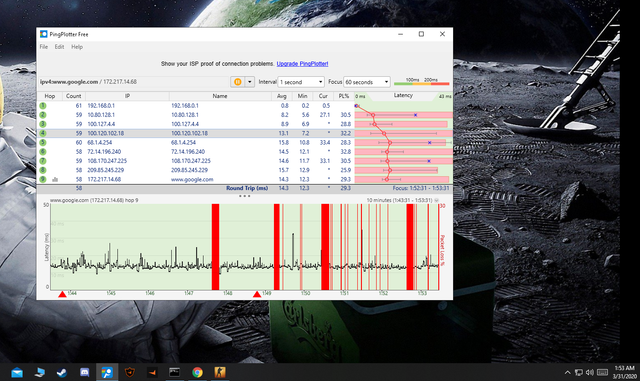
Task: Toggle the timeline graph icon on hop 9
Action: 55,179
